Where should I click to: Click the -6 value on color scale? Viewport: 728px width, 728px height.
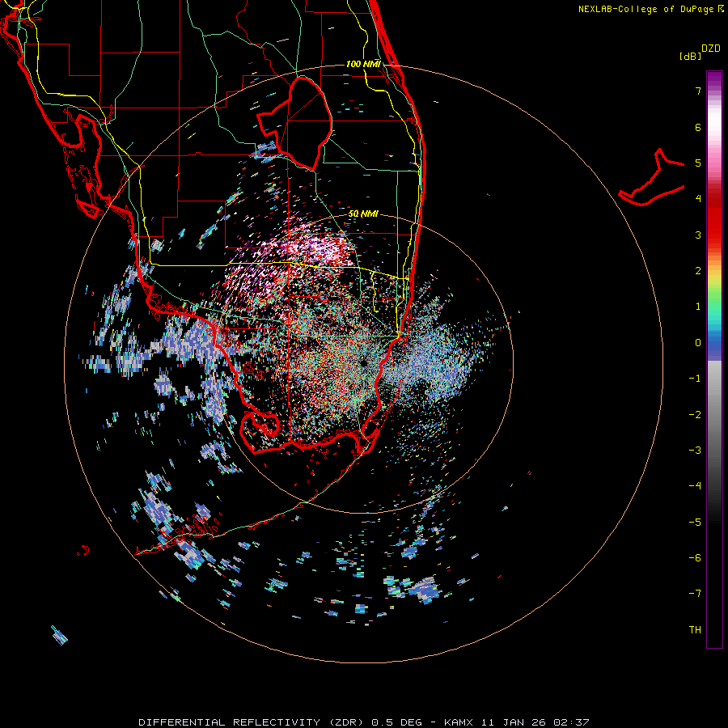pyautogui.click(x=695, y=558)
